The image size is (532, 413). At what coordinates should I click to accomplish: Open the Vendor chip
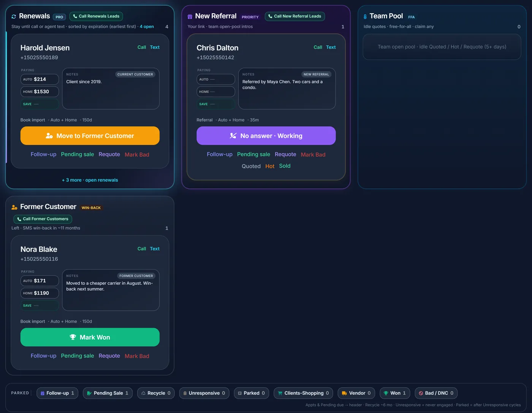[356, 393]
